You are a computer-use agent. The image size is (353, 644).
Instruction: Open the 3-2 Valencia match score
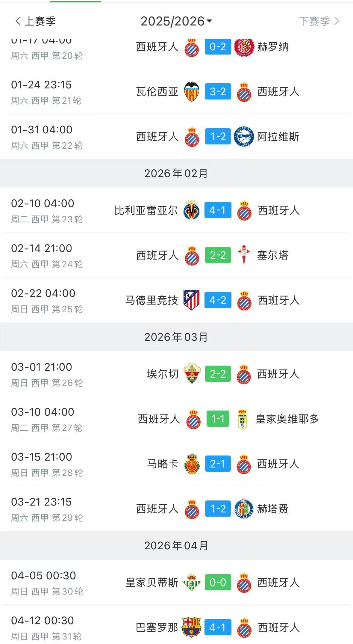[218, 92]
